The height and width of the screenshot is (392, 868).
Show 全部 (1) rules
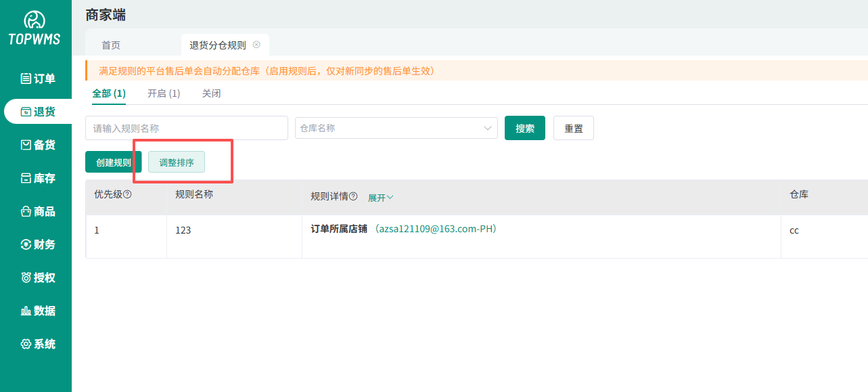point(109,93)
